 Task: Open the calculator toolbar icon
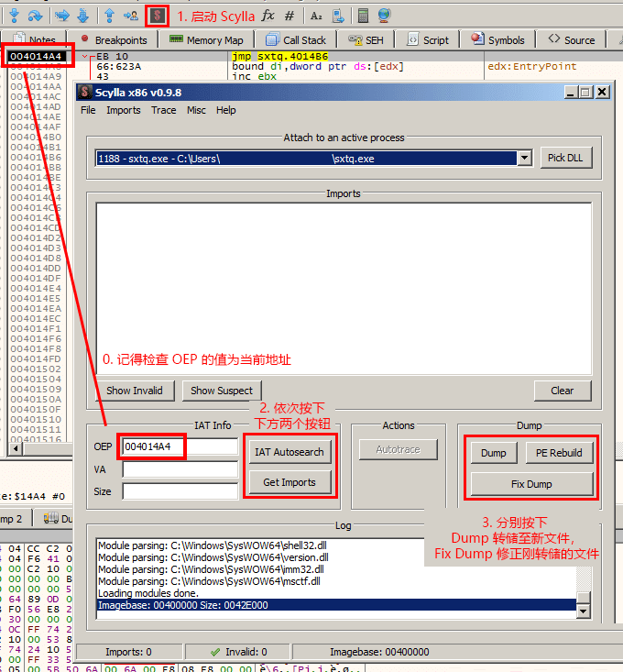coord(363,16)
